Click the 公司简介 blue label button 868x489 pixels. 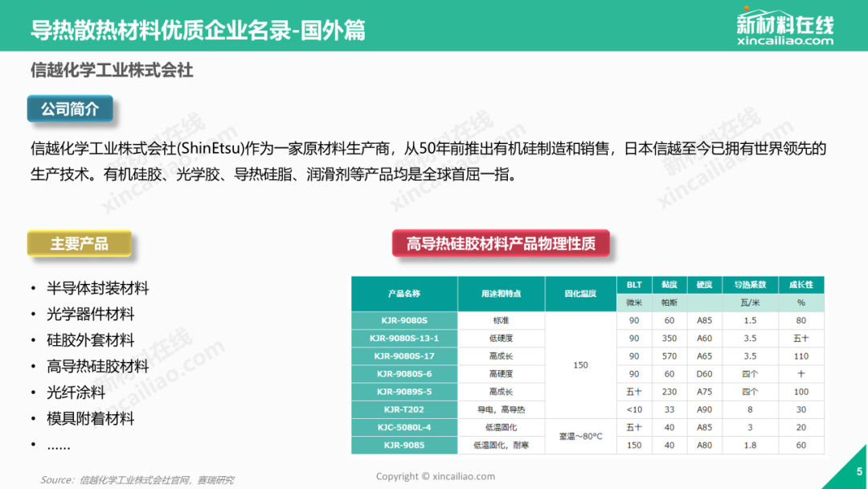[70, 109]
